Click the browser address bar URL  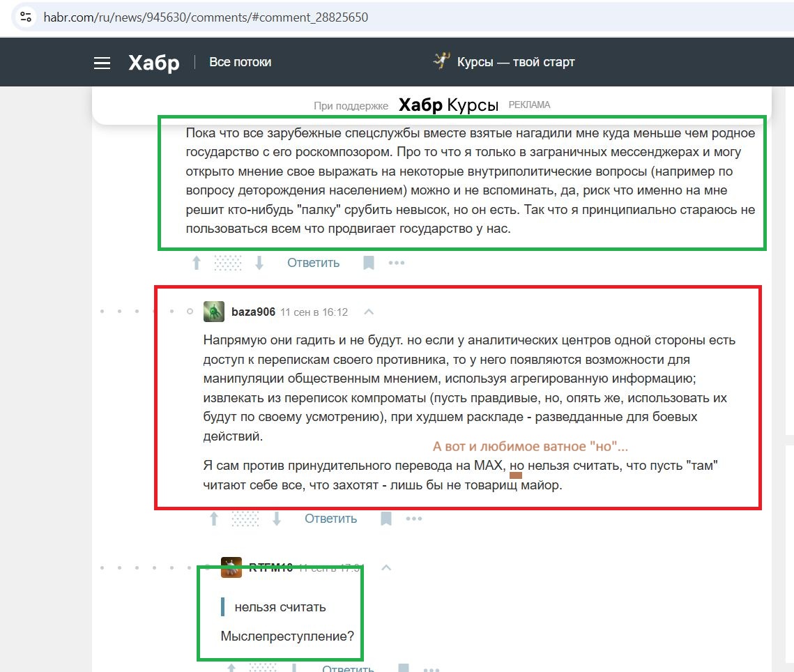point(206,17)
